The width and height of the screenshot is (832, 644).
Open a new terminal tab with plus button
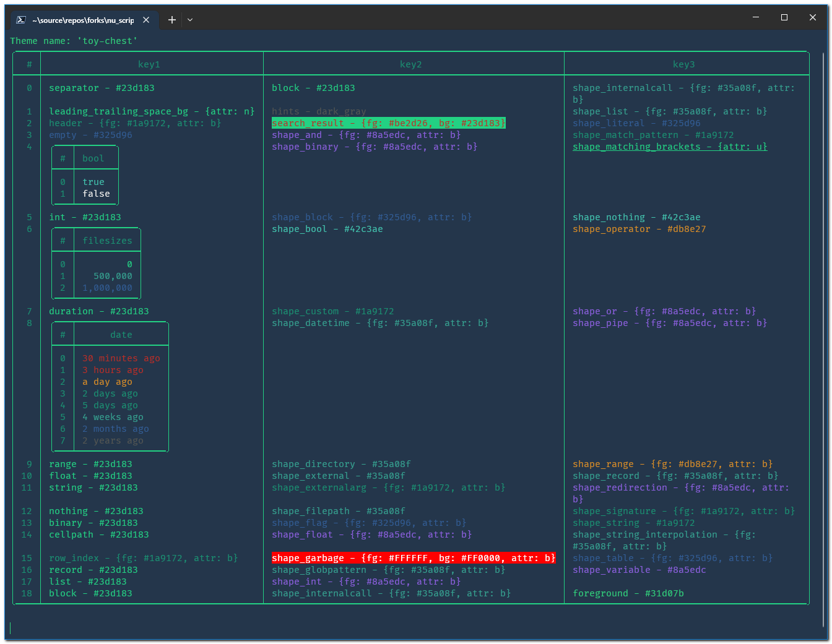tap(172, 20)
